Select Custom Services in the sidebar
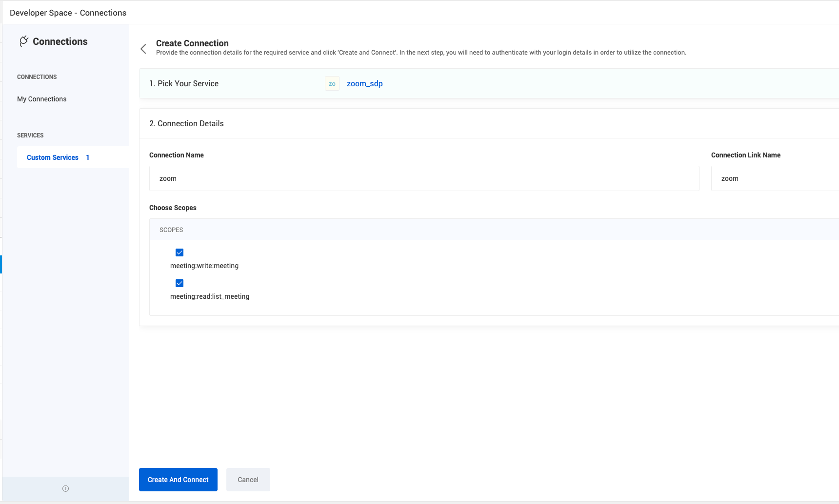The height and width of the screenshot is (504, 839). (x=53, y=157)
